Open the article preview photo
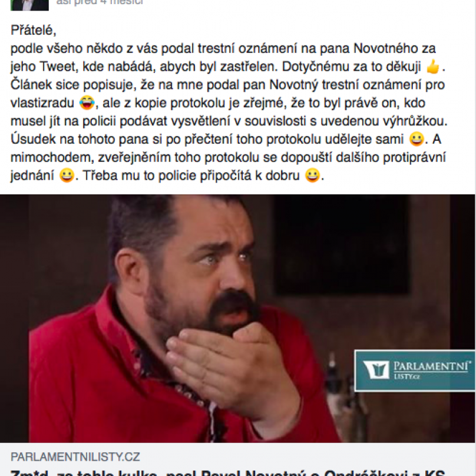 click(237, 318)
